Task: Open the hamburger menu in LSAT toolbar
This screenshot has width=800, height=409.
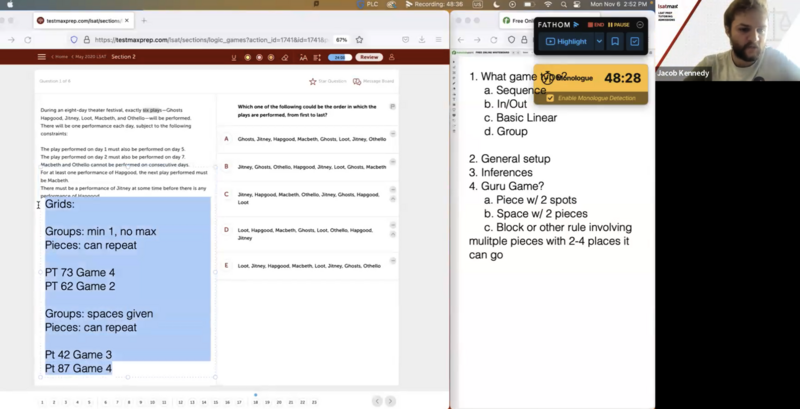Action: pos(41,57)
